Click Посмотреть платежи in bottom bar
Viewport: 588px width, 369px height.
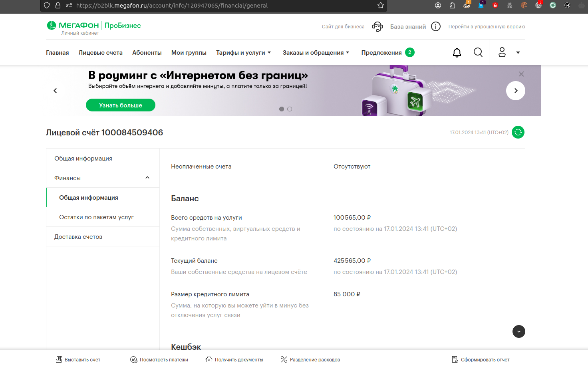[164, 360]
